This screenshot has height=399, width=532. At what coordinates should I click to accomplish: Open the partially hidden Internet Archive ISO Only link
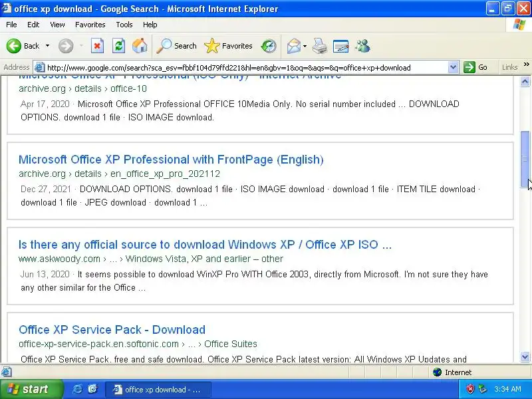click(180, 78)
